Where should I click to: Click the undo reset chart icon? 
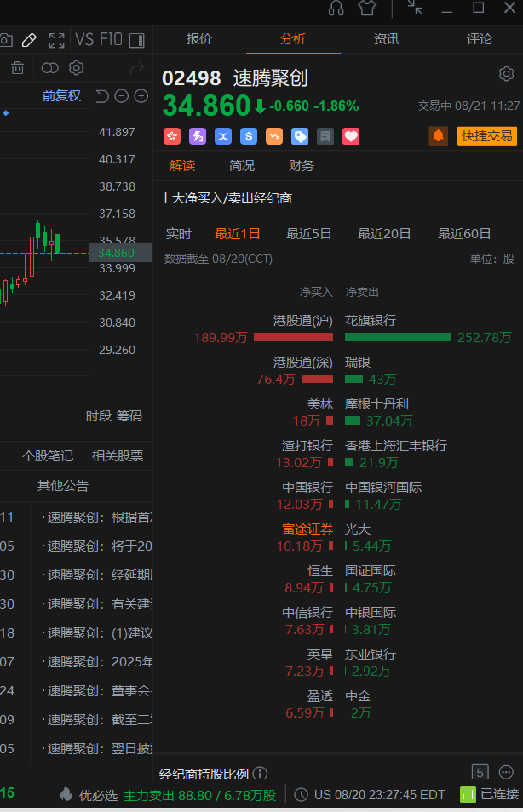tap(102, 96)
